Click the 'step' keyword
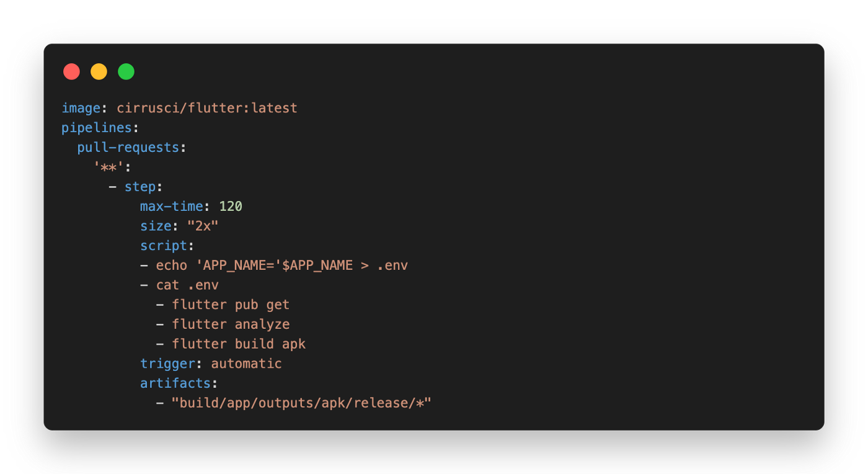868x474 pixels. 139,187
